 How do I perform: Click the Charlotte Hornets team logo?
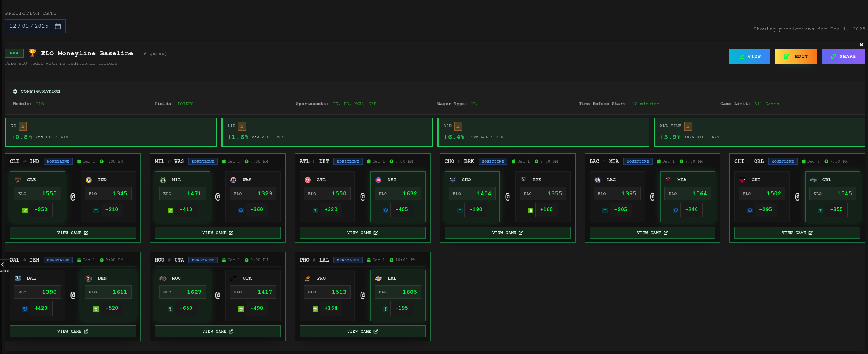453,180
